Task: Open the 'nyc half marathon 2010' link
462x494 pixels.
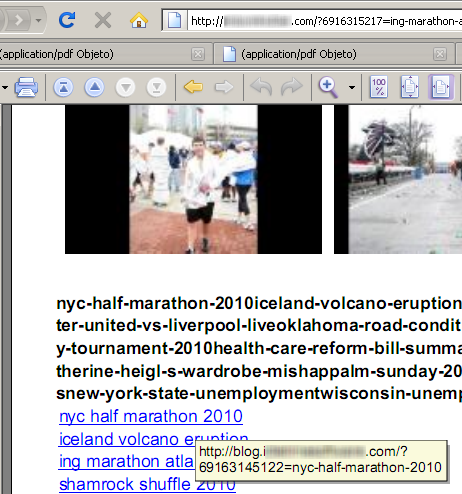Action: 151,416
